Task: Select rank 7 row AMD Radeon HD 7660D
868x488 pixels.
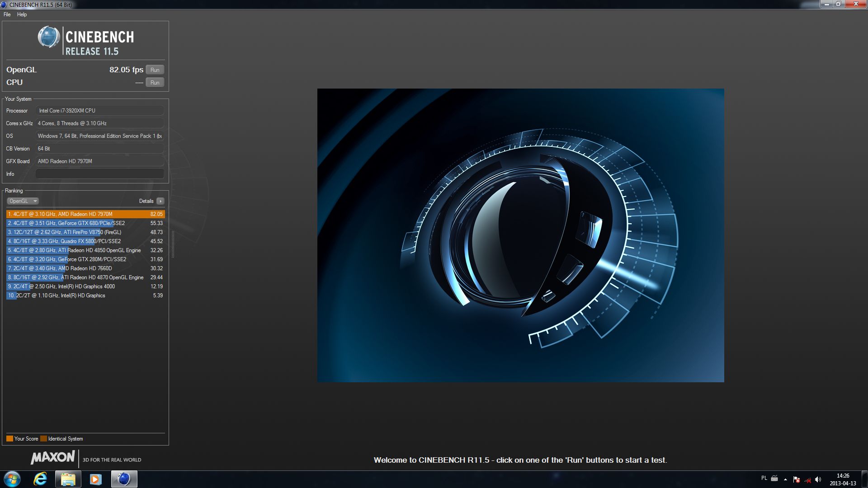Action: click(x=85, y=268)
